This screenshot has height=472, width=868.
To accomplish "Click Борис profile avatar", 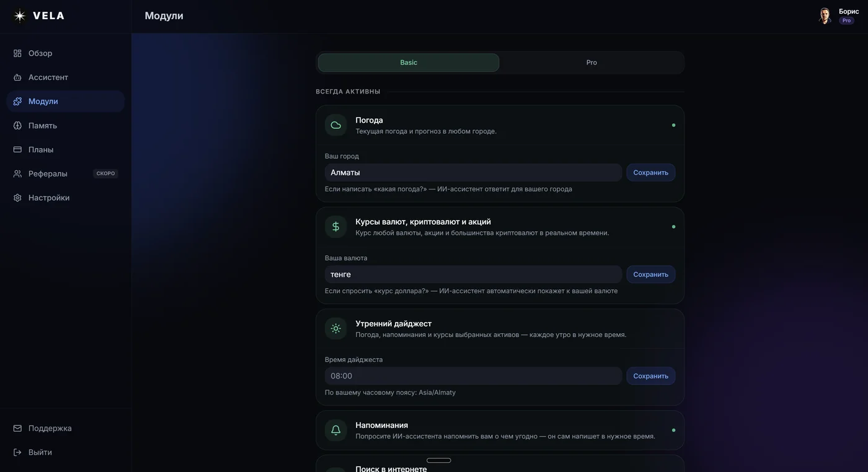I will click(825, 15).
